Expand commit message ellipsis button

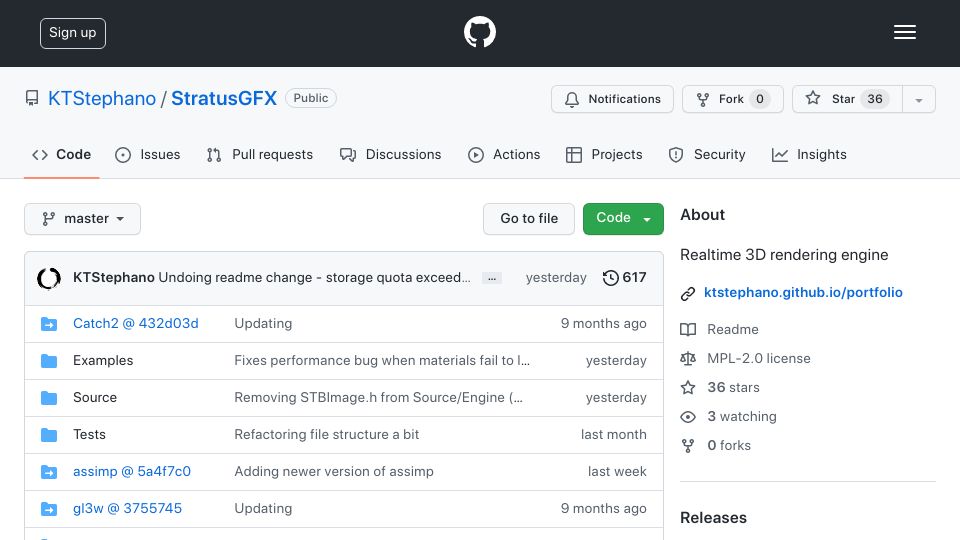[492, 278]
